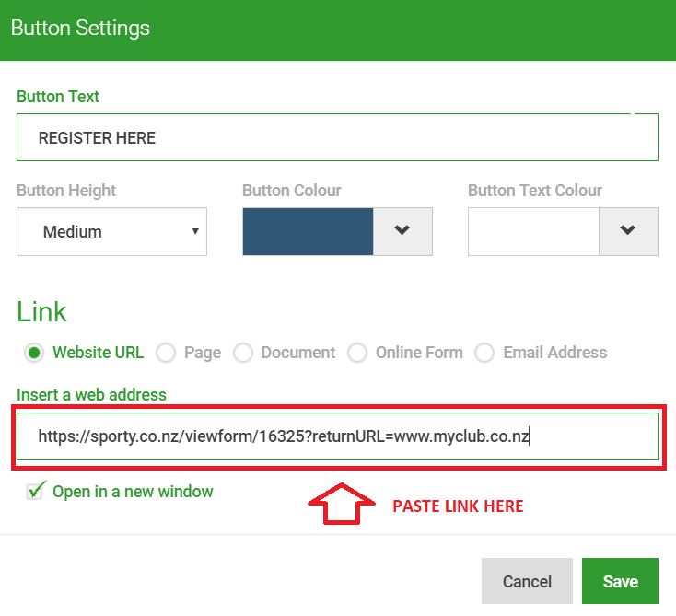Click the Insert a web address label

(91, 395)
